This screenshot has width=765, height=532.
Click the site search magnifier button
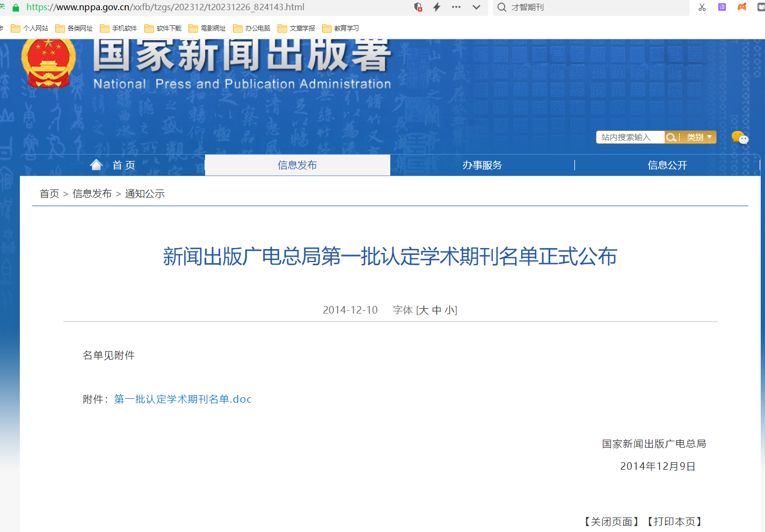(x=671, y=137)
